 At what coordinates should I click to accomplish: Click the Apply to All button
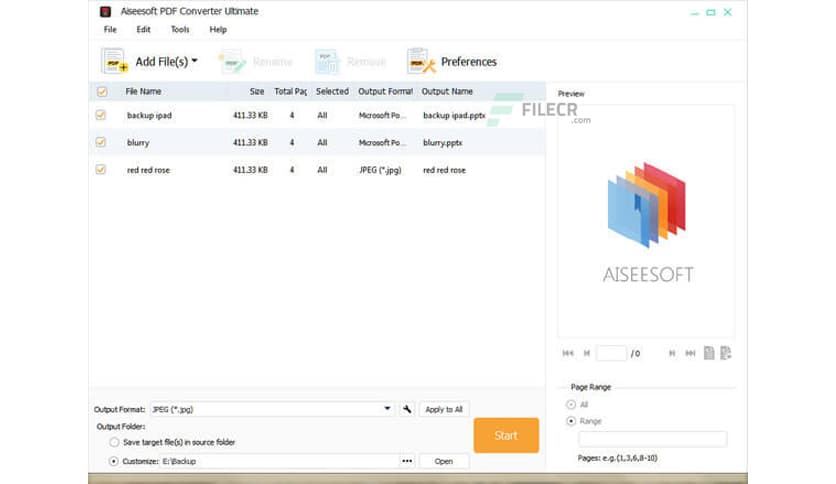click(x=444, y=409)
